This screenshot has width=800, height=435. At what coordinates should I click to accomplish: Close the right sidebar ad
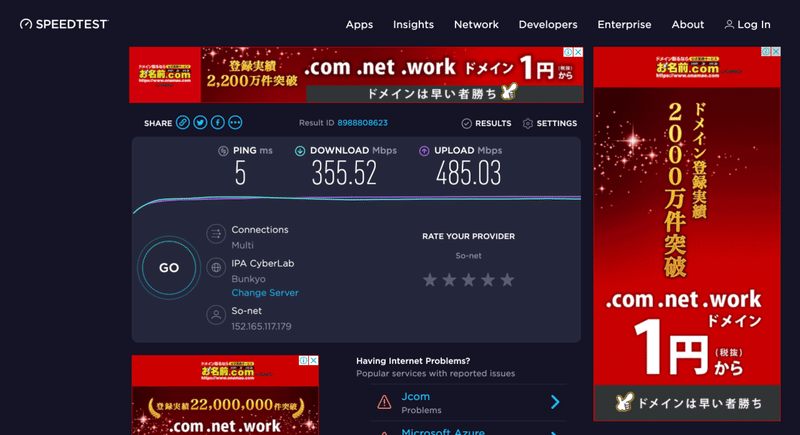pos(776,52)
